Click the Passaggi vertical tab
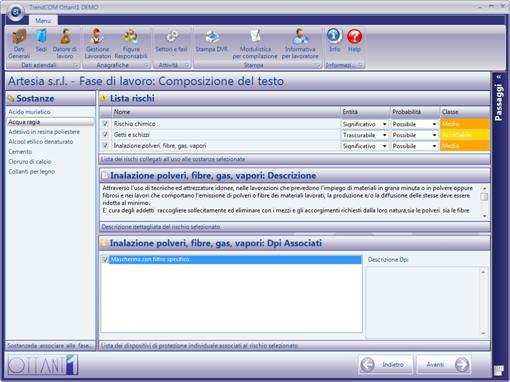 click(x=499, y=103)
